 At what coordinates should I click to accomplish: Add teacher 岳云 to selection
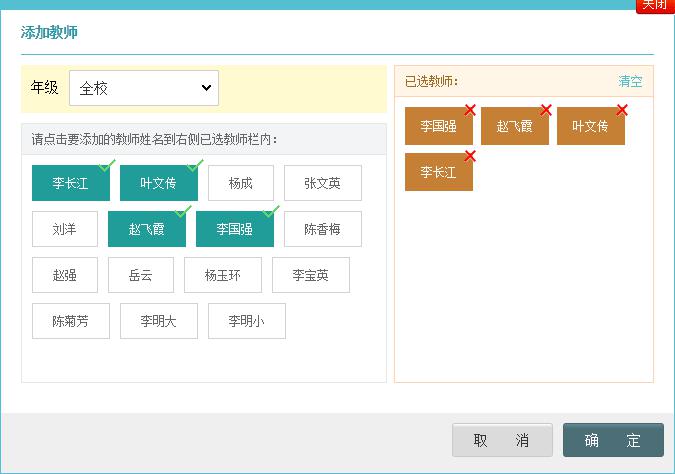tap(141, 275)
